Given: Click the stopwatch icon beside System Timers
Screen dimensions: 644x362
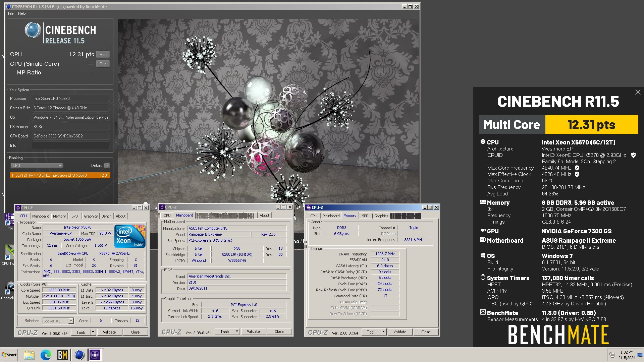Looking at the screenshot, I should tap(483, 278).
